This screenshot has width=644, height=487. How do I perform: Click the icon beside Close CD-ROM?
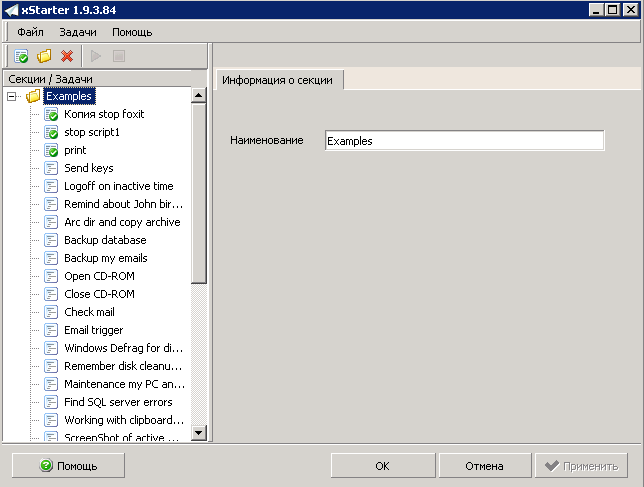[51, 294]
